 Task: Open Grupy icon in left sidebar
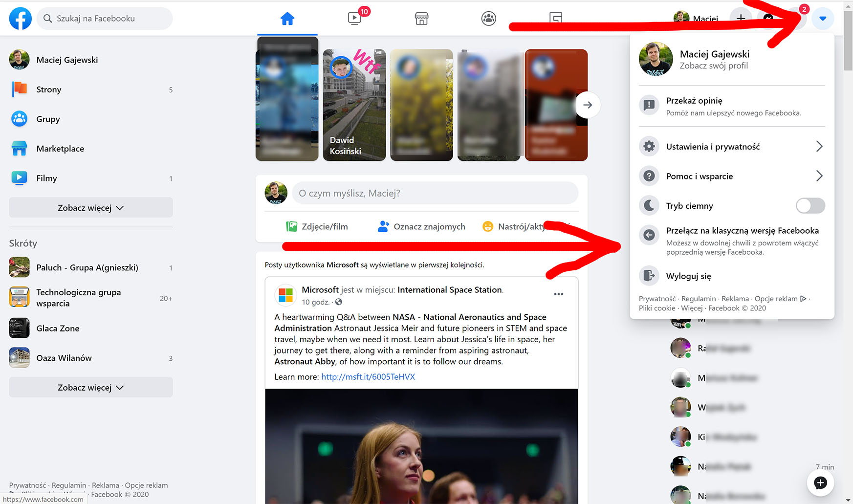[x=20, y=119]
